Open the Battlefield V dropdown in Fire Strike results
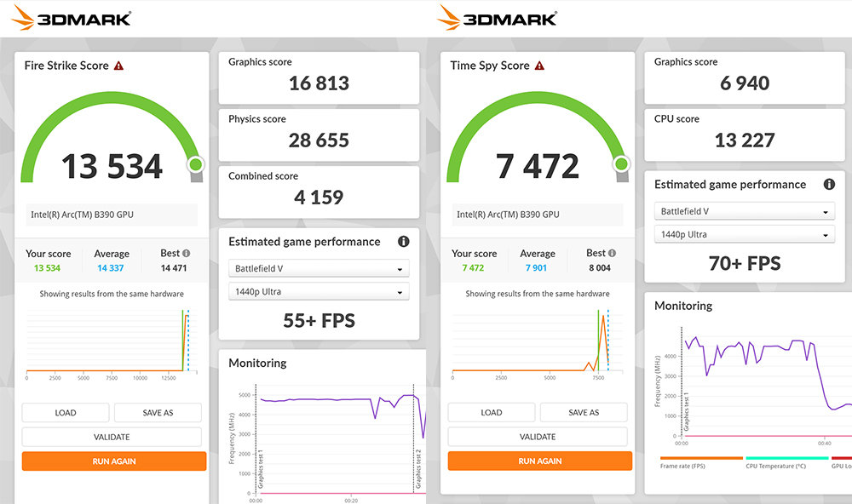 coord(319,269)
